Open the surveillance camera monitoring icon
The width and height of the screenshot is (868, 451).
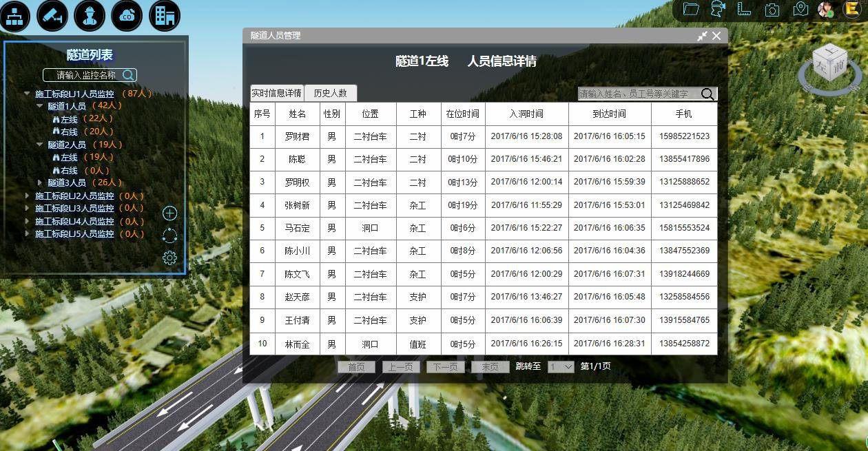coord(52,15)
